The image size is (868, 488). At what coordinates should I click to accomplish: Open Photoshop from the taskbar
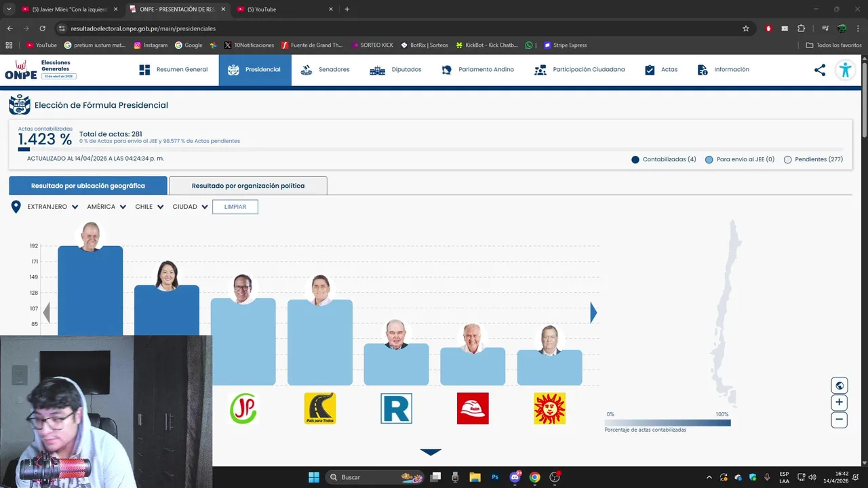[495, 477]
